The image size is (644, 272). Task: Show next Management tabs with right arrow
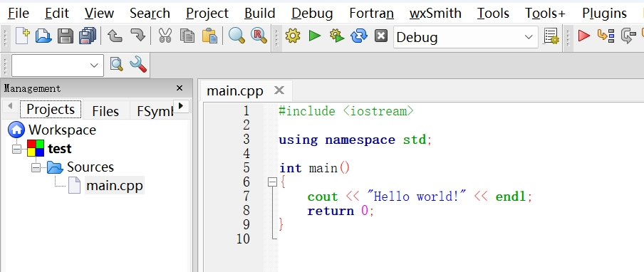tap(181, 106)
